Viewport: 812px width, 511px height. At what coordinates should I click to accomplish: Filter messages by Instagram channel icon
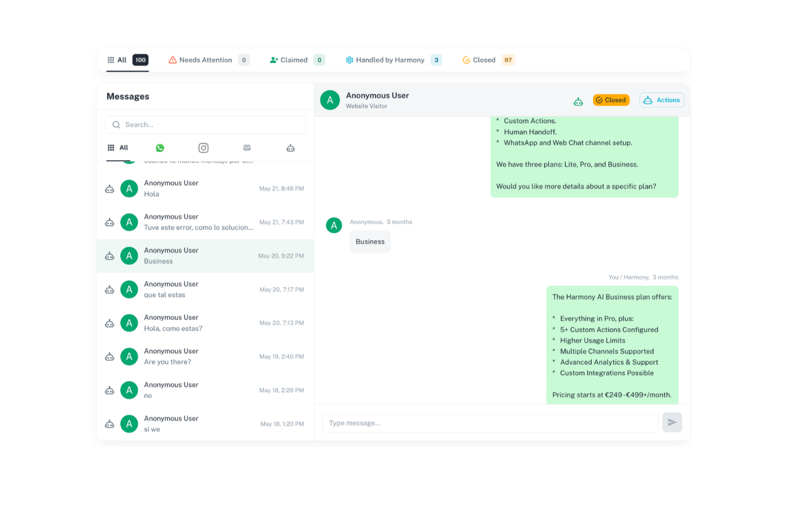coord(203,148)
